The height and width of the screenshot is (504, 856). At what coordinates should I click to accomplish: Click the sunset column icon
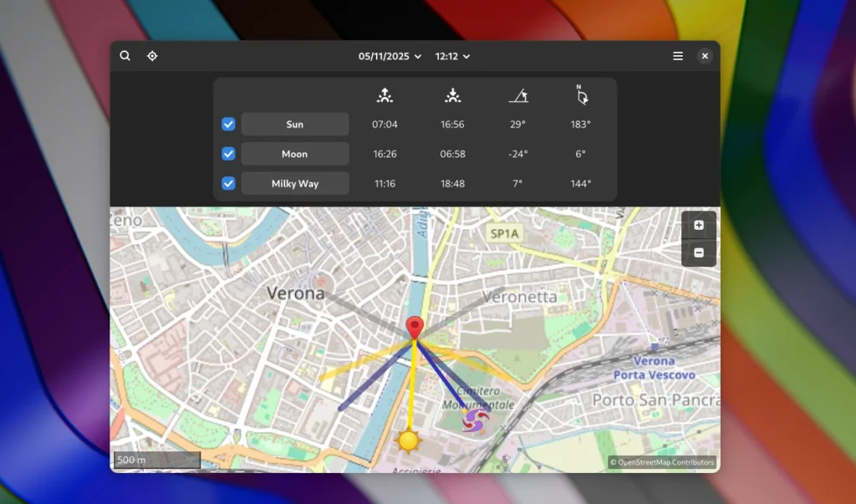452,96
